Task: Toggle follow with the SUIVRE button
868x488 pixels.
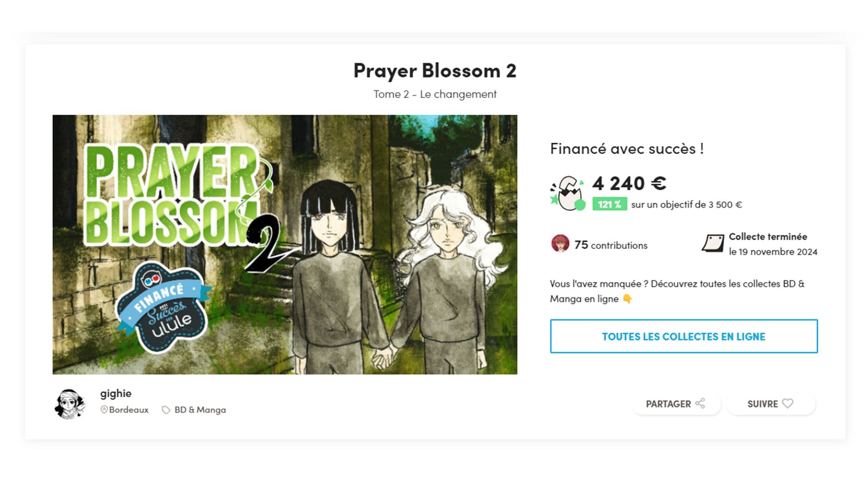Action: [x=770, y=404]
